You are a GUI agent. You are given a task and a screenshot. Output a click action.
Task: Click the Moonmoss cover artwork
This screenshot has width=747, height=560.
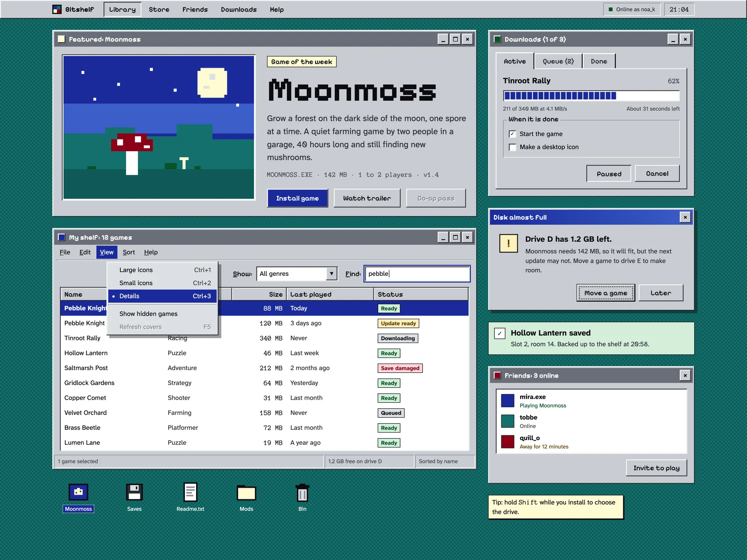pos(159,127)
